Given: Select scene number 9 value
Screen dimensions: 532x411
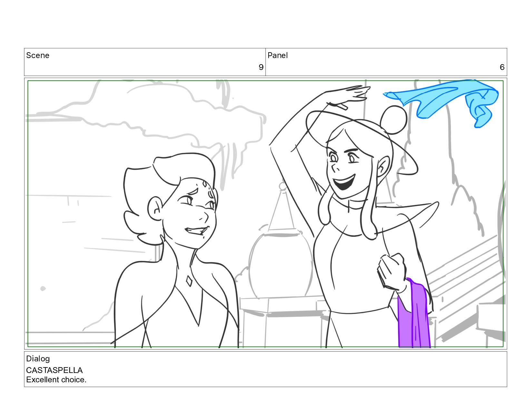Looking at the screenshot, I should (x=261, y=67).
